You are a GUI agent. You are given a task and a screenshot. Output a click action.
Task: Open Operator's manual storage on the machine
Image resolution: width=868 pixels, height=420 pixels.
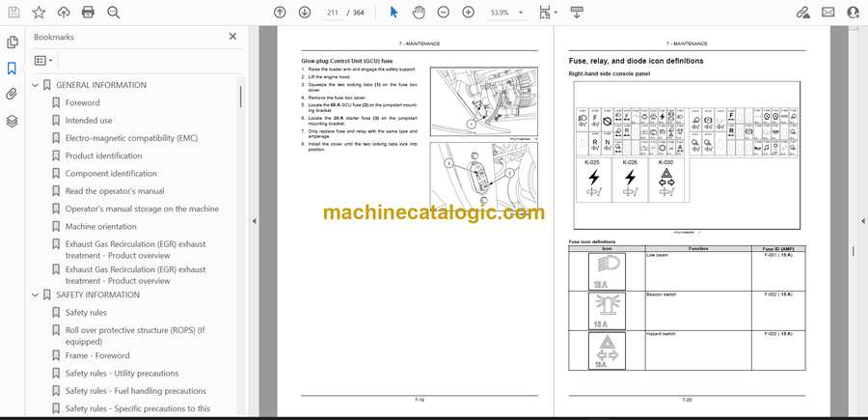(x=142, y=209)
